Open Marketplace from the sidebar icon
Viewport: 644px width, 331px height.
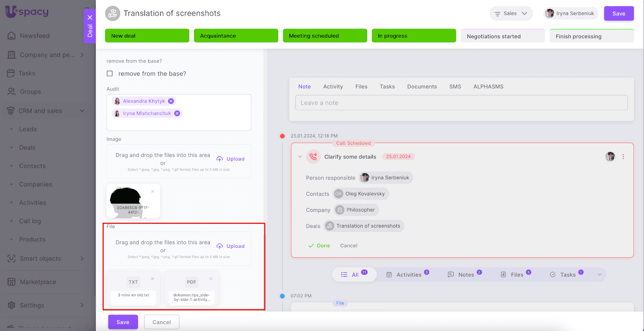tap(12, 282)
